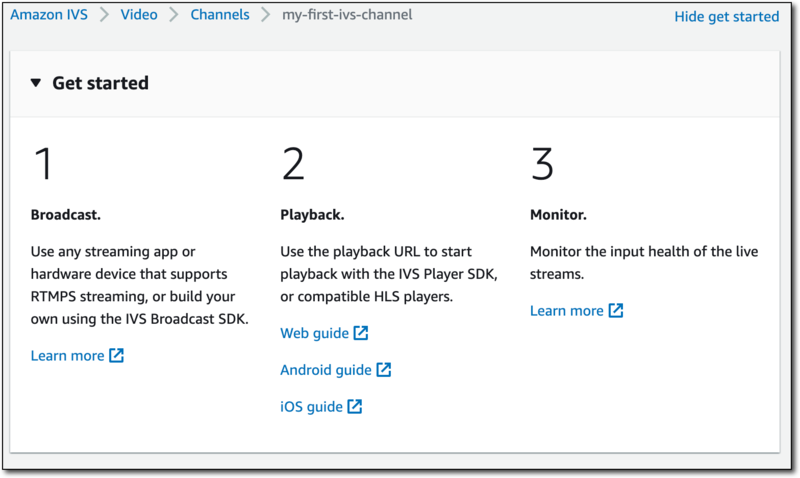
Task: Click external-link icon next to iOS guide
Action: [355, 407]
